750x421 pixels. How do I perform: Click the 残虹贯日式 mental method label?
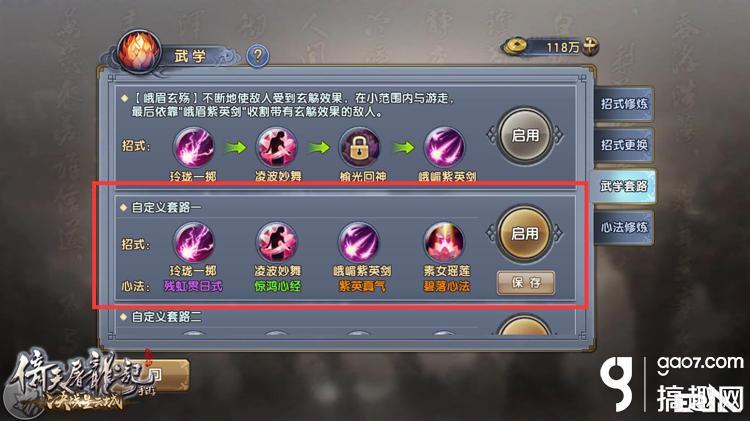193,286
